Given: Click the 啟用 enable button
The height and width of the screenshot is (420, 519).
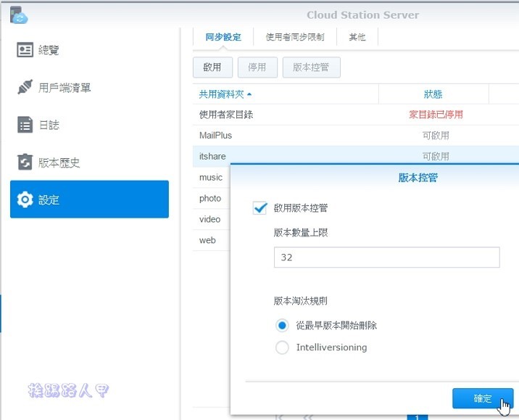Looking at the screenshot, I should 212,67.
